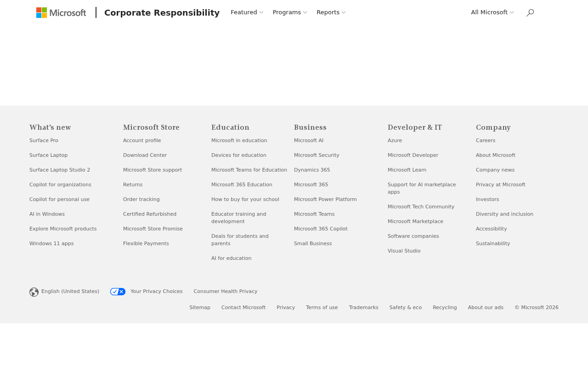Screen dimensions: 588x368
Task: Expand the Programs menu
Action: (x=290, y=12)
